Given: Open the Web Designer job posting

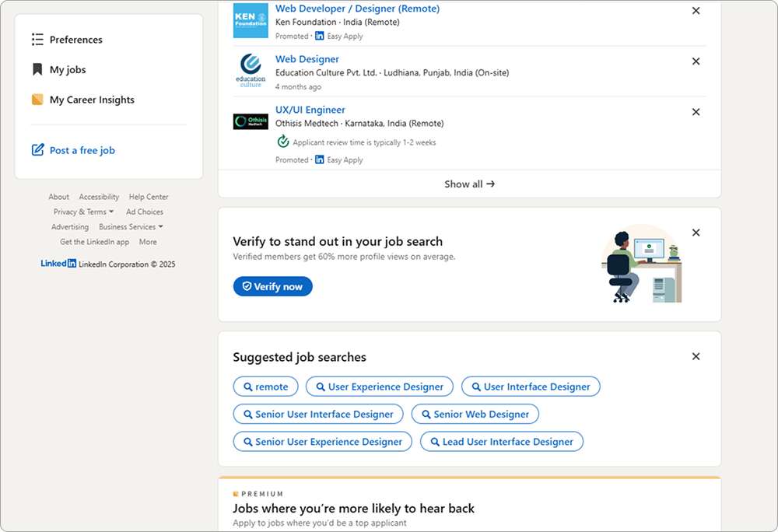Looking at the screenshot, I should (307, 59).
